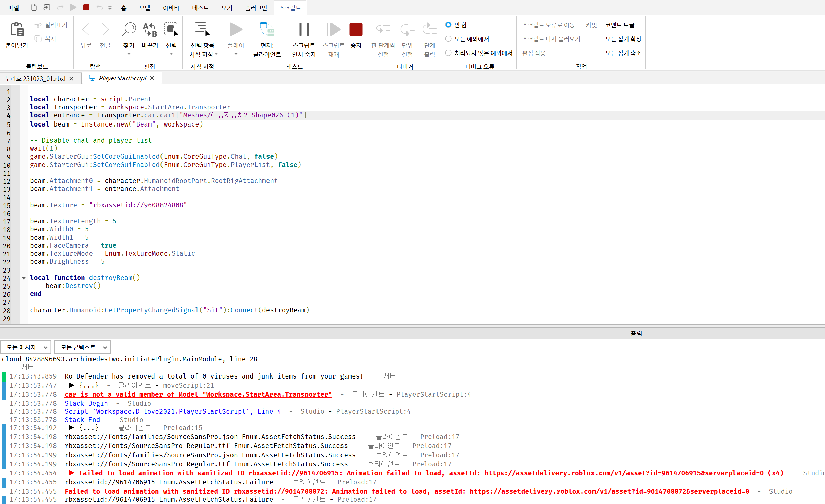
Task: Open the All Messages (모든 메시지) filter dropdown
Action: click(x=26, y=347)
